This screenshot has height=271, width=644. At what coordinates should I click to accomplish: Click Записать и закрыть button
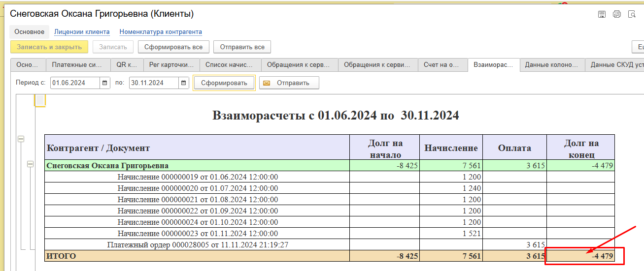[x=49, y=47]
